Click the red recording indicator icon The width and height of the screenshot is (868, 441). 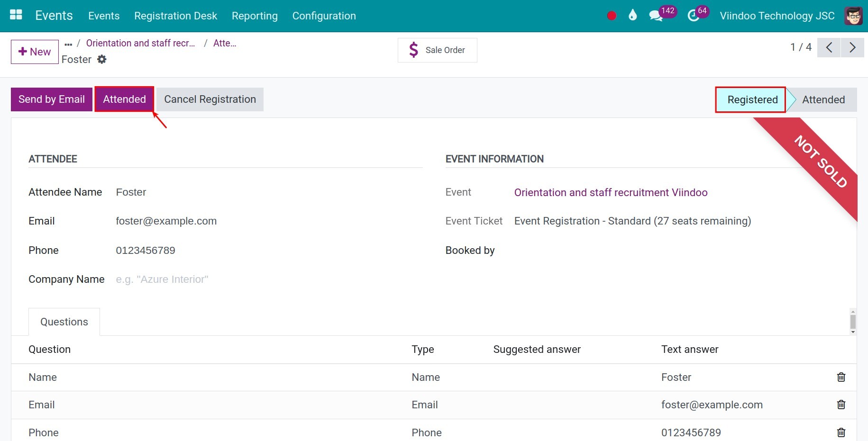(x=612, y=16)
